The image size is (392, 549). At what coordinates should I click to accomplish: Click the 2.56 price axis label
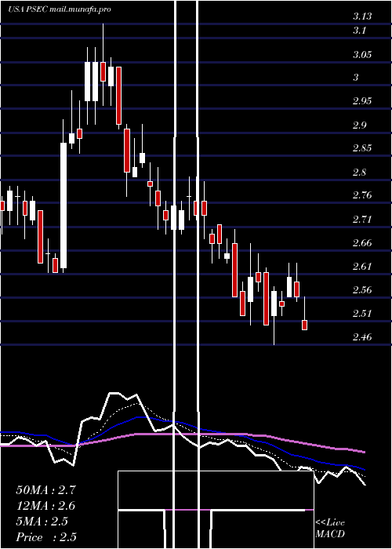pos(362,290)
